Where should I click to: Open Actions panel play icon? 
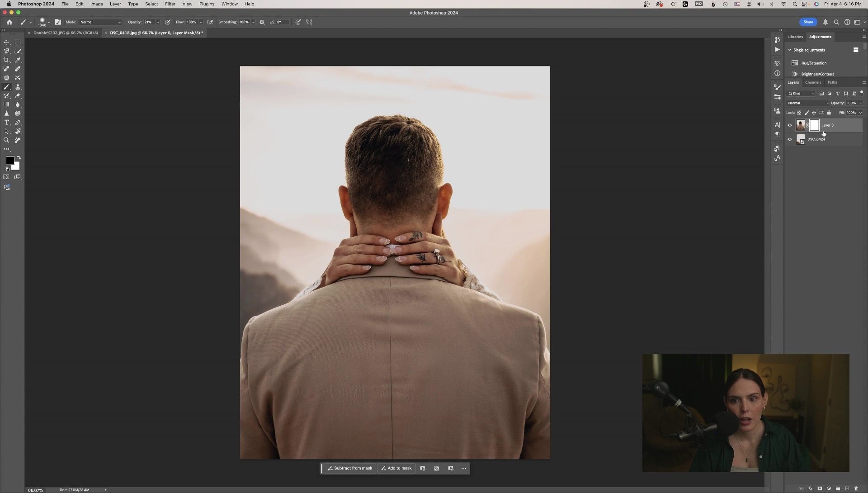tap(777, 50)
